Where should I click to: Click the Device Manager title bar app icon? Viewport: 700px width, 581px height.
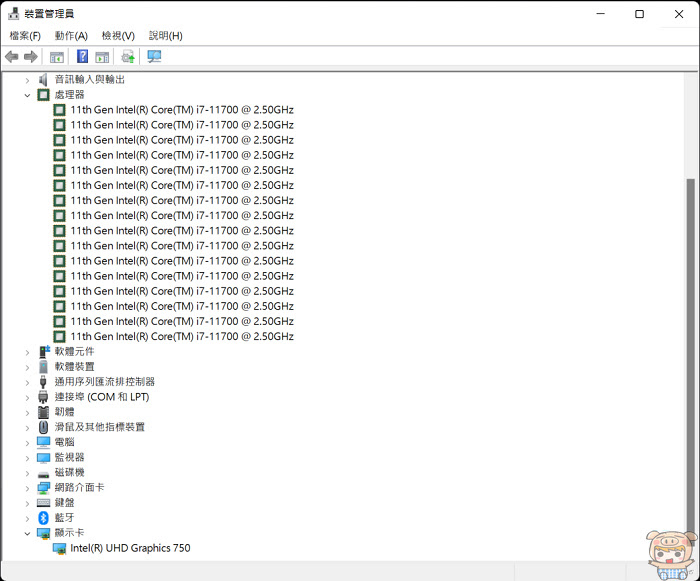13,14
